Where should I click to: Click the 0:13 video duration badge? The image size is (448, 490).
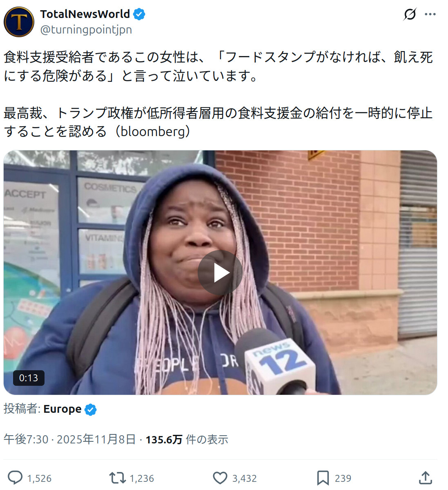coord(29,378)
